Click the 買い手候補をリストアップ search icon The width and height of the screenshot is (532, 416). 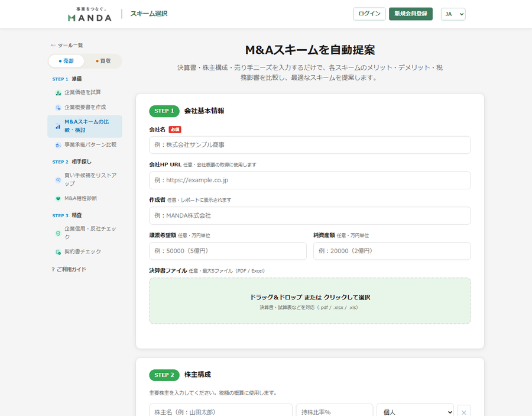point(59,180)
